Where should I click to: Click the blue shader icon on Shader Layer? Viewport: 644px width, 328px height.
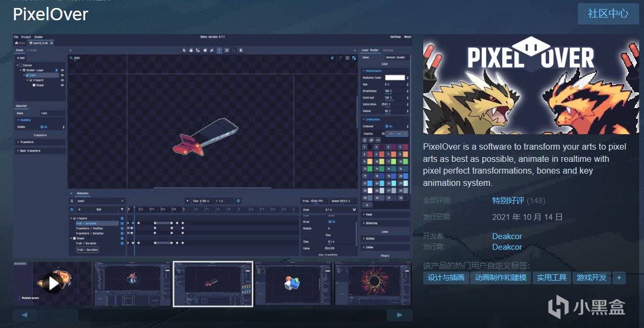(x=57, y=70)
